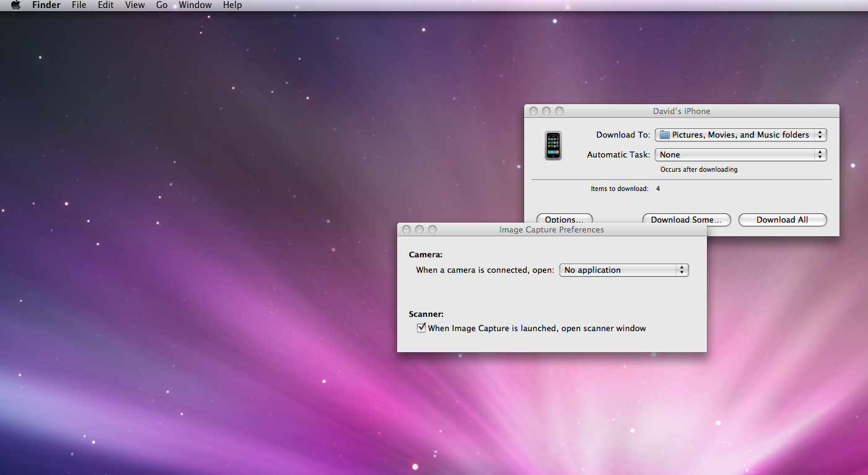Click the Download Some... button
868x475 pixels.
(686, 220)
